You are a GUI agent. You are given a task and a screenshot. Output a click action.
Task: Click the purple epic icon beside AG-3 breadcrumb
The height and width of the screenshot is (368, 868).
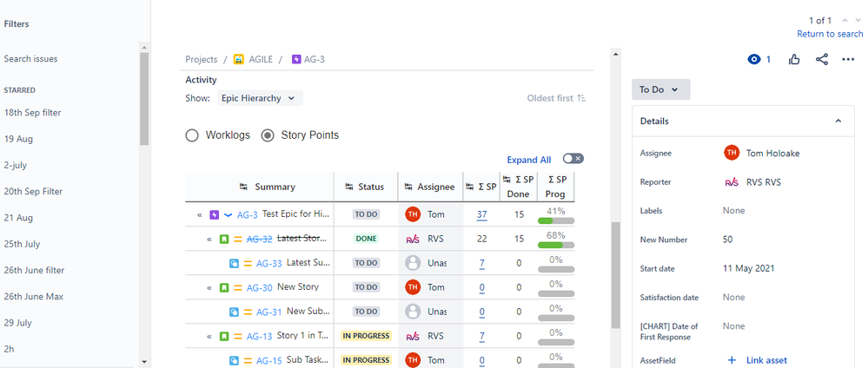click(296, 59)
